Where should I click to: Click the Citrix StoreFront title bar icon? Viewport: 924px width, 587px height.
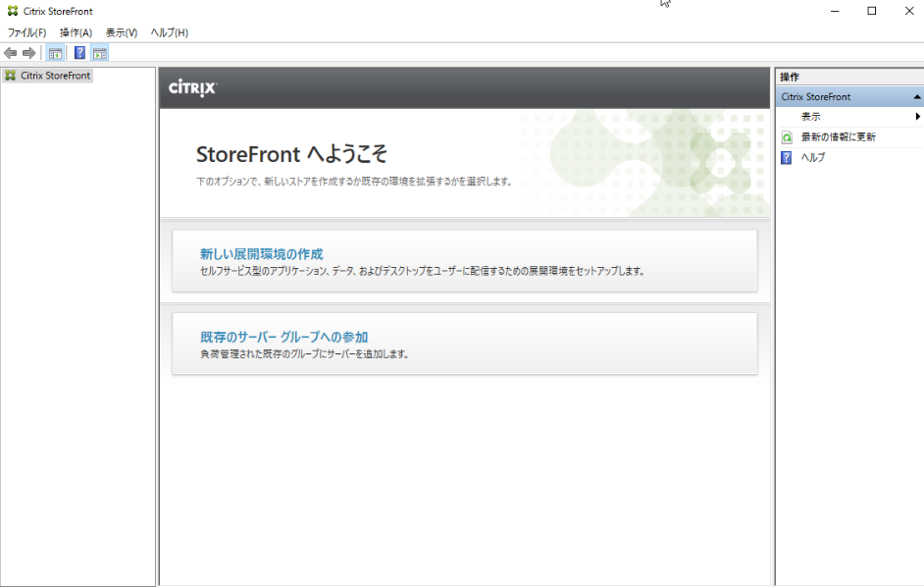pyautogui.click(x=13, y=11)
